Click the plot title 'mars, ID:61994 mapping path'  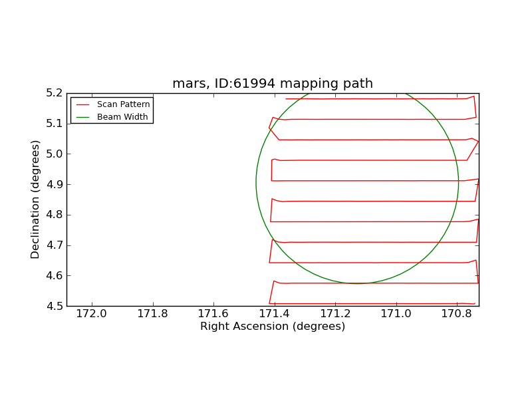click(x=273, y=84)
